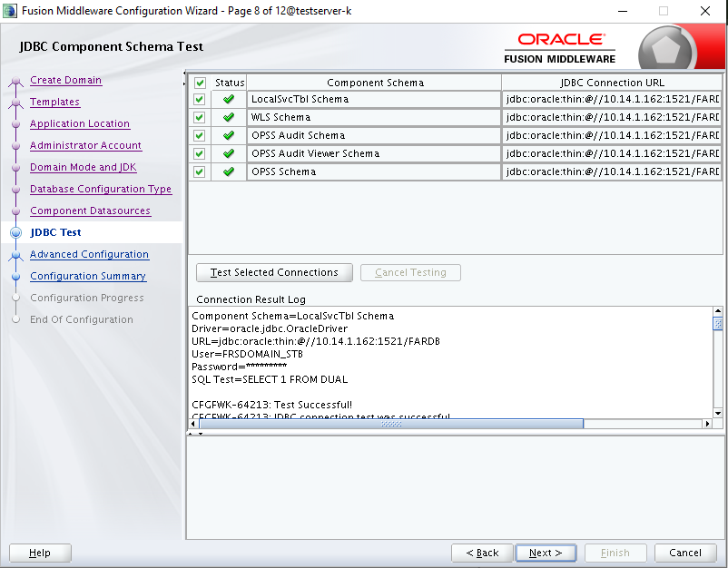Click the log vertical scrollbar thumb
728x568 pixels.
coord(718,323)
